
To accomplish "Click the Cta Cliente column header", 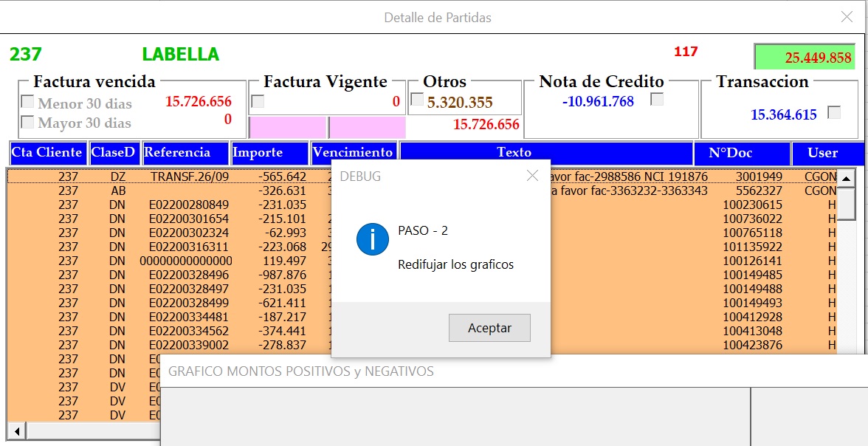I will pos(48,153).
